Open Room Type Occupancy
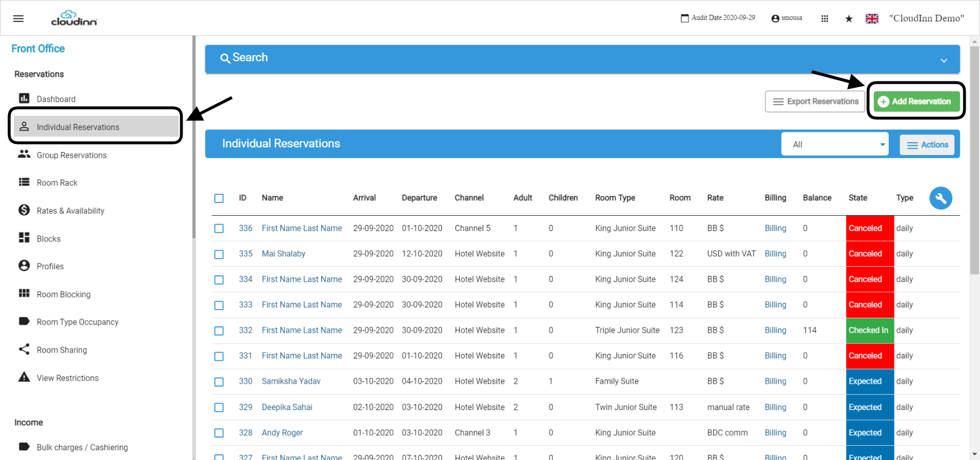The width and height of the screenshot is (980, 460). [x=78, y=322]
